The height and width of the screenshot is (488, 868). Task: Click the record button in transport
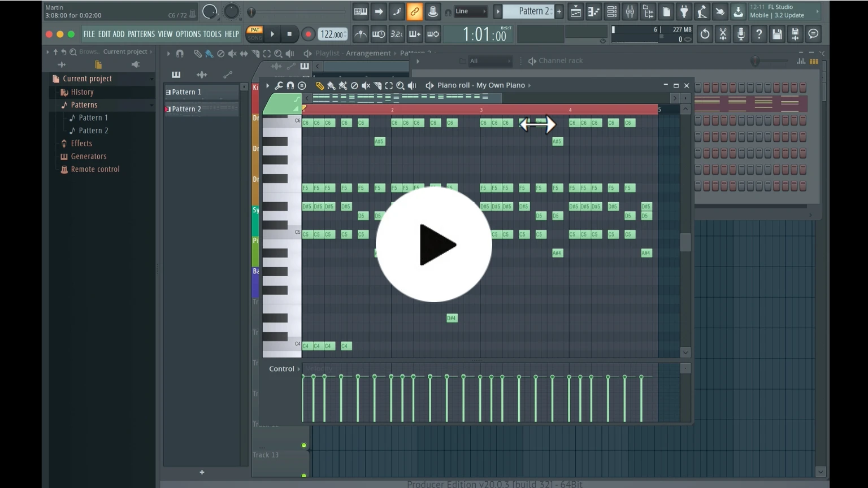click(x=308, y=34)
